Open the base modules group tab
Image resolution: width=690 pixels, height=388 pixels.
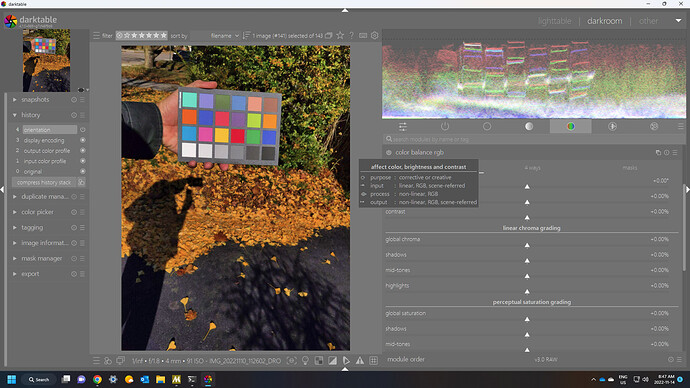pos(487,127)
